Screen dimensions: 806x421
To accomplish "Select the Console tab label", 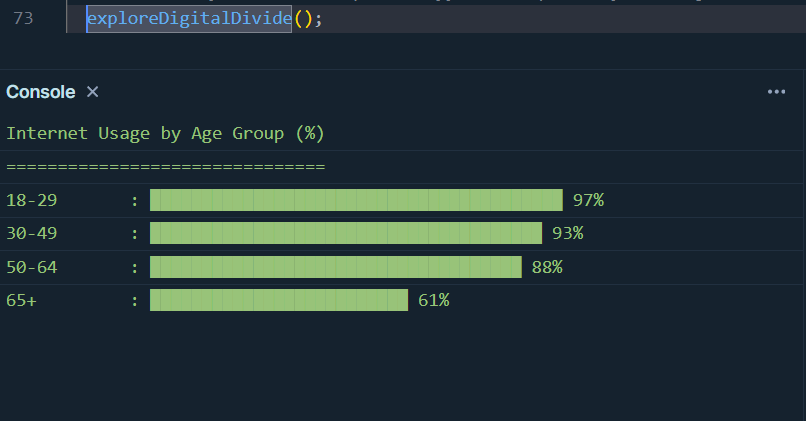I will pyautogui.click(x=41, y=92).
